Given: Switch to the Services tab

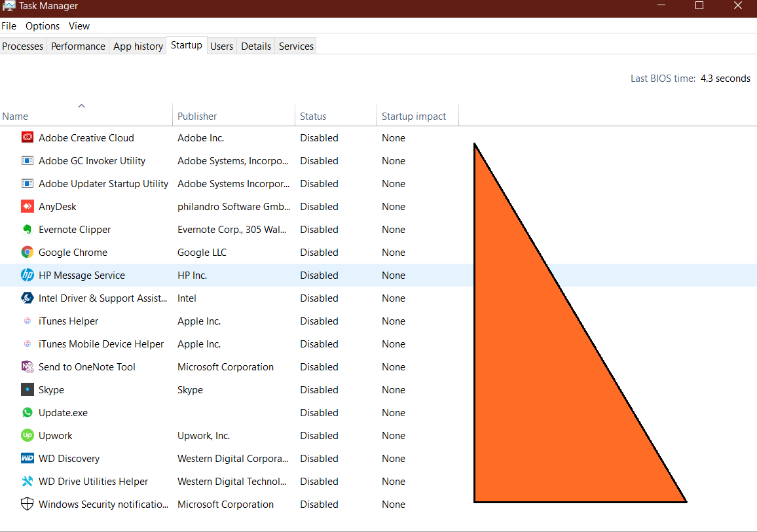Looking at the screenshot, I should point(296,46).
